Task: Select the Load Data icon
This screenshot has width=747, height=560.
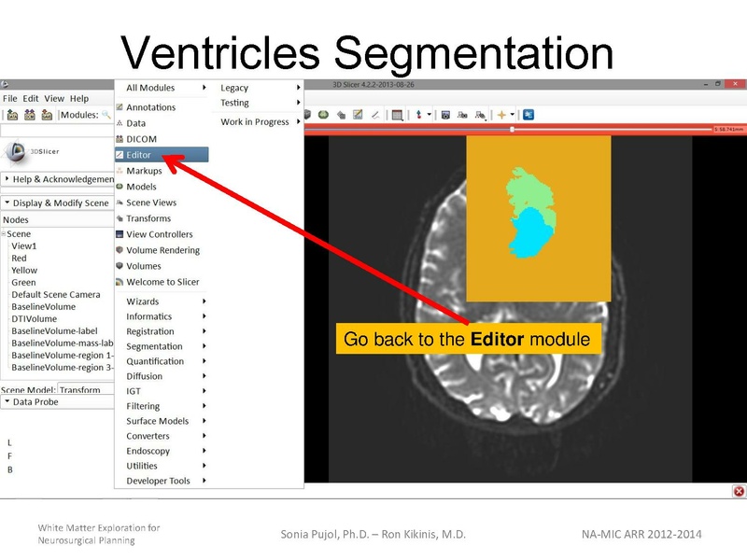Action: (x=11, y=114)
